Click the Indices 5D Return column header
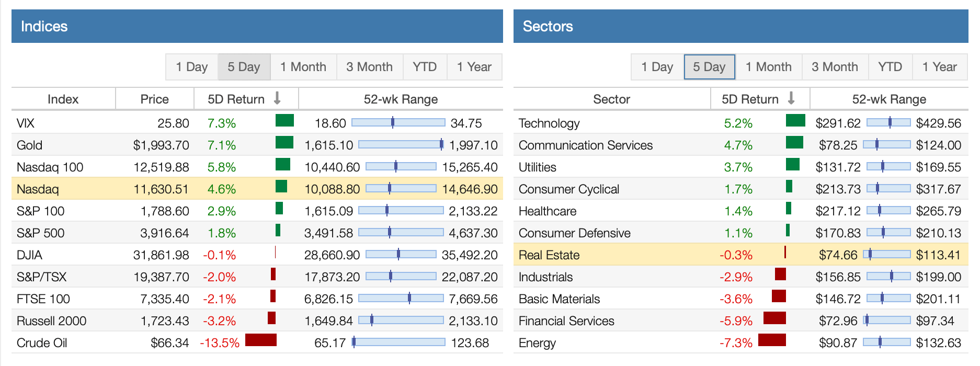The image size is (980, 366). 246,99
